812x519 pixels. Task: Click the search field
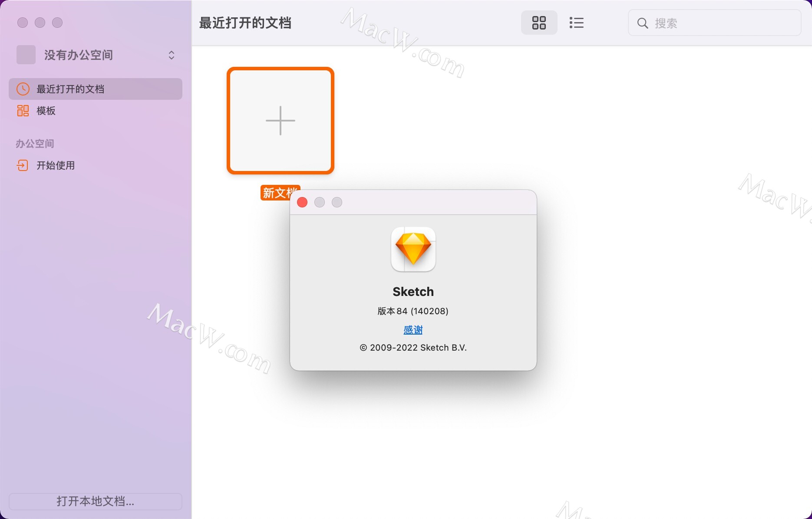(714, 23)
